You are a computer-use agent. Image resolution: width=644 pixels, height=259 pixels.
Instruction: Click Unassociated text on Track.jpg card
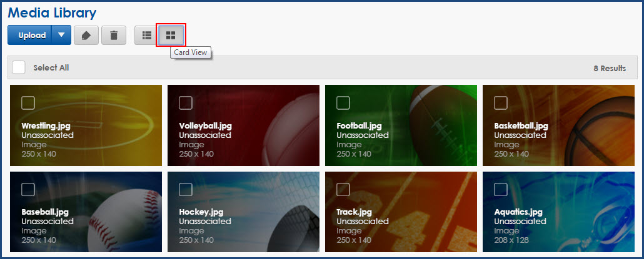tap(363, 222)
